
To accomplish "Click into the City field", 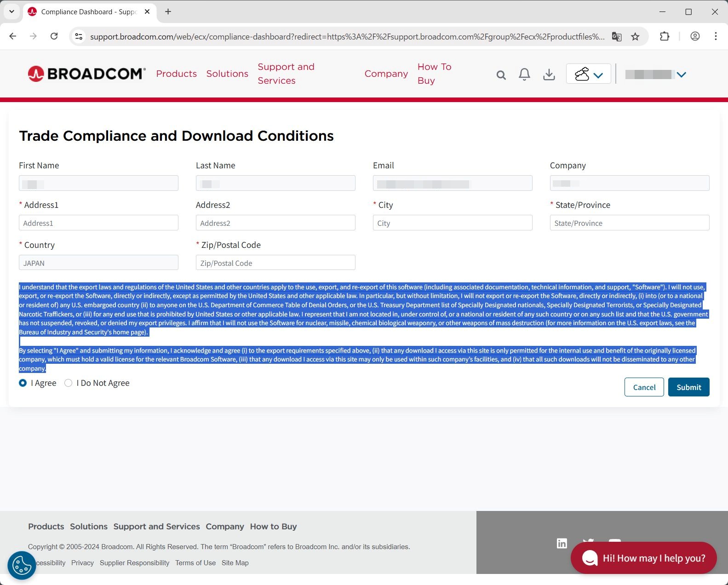I will pyautogui.click(x=453, y=223).
